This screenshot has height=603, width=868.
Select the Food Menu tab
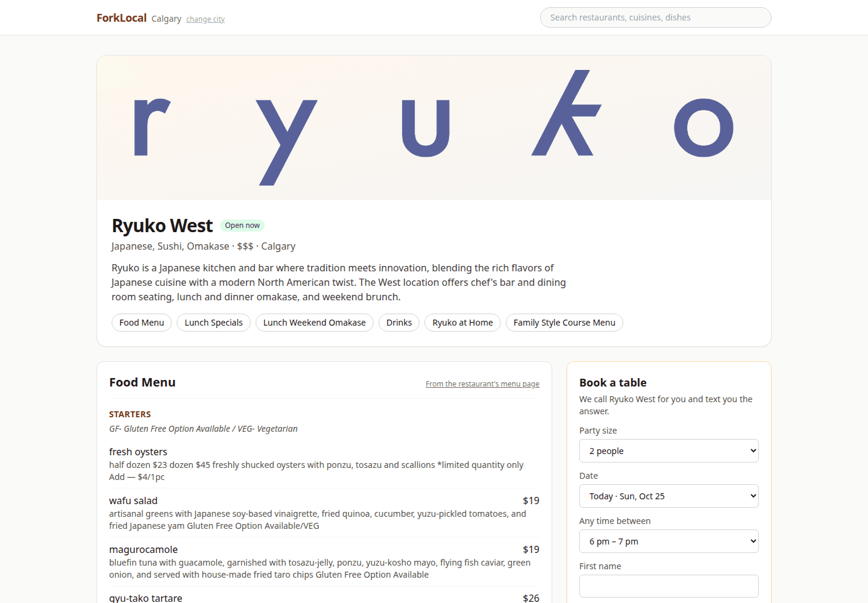pos(142,323)
